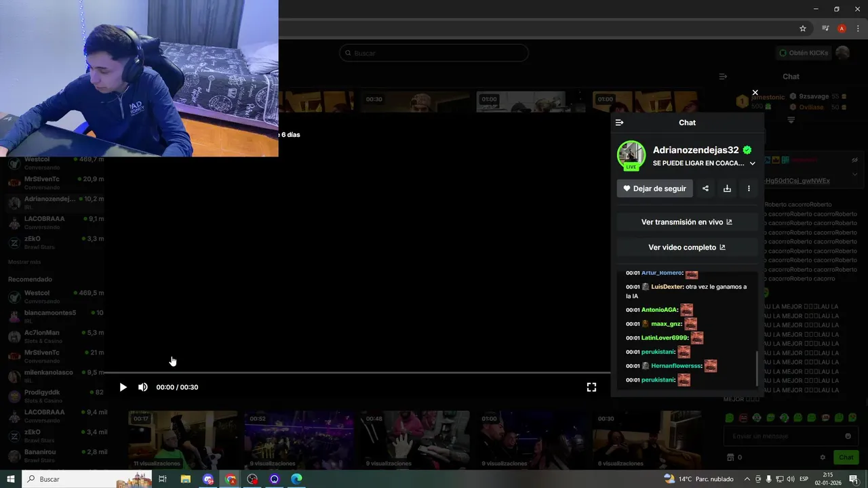Open File Explorer from the taskbar
The height and width of the screenshot is (488, 868).
click(186, 479)
